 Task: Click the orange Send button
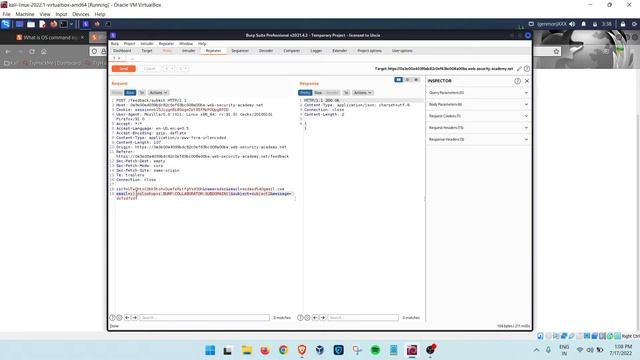pyautogui.click(x=124, y=69)
